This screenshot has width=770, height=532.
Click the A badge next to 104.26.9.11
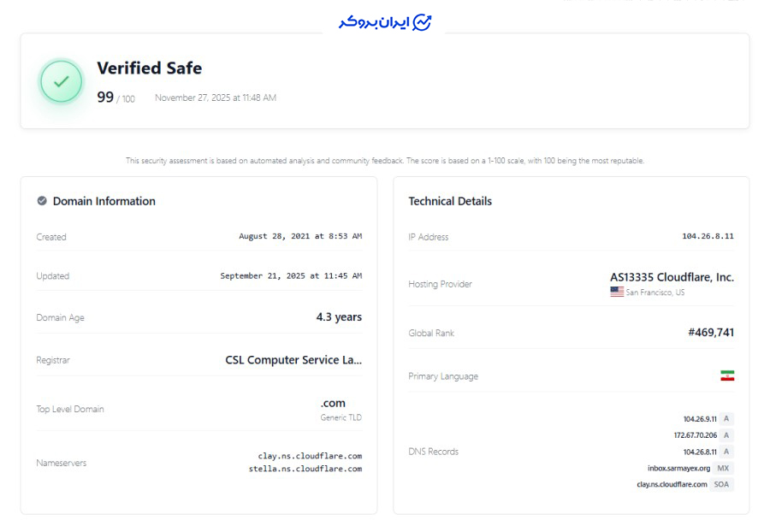(x=726, y=418)
